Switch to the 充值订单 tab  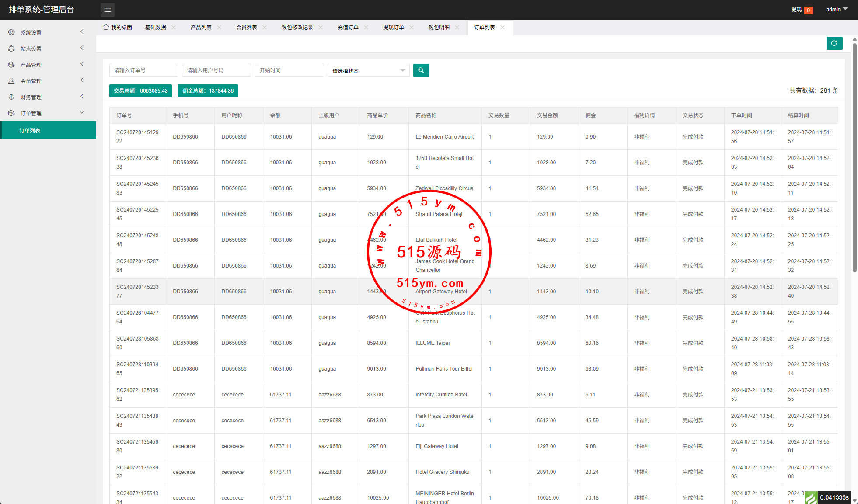(x=348, y=28)
